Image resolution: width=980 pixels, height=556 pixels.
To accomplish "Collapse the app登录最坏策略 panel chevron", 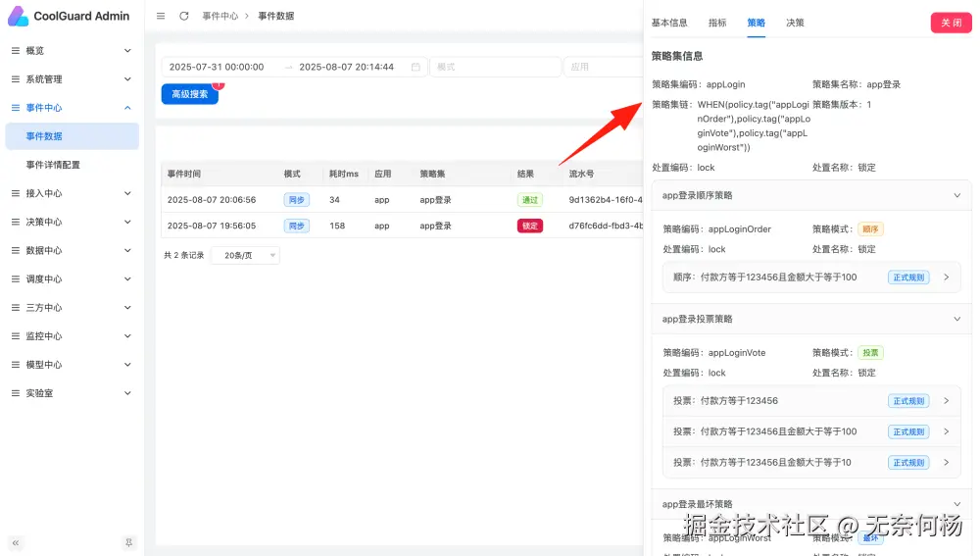I will (956, 504).
